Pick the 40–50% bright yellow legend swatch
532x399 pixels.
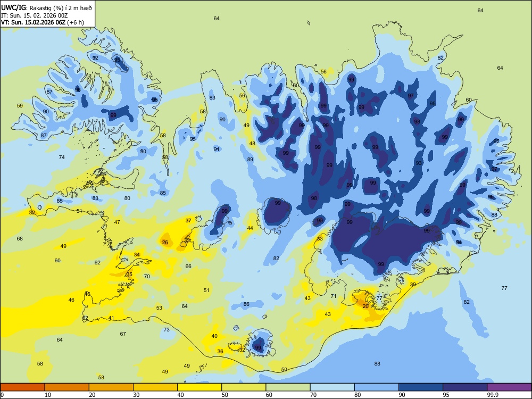point(199,387)
